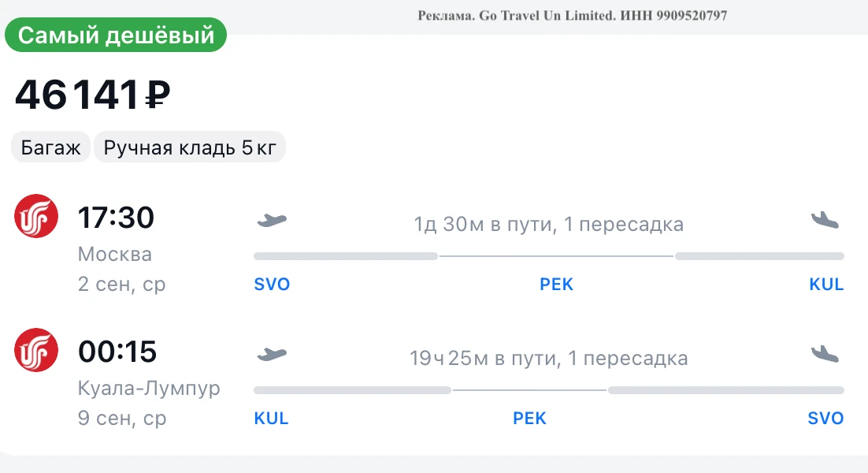Click the ruble symbol next to the price
This screenshot has width=868, height=473.
158,95
